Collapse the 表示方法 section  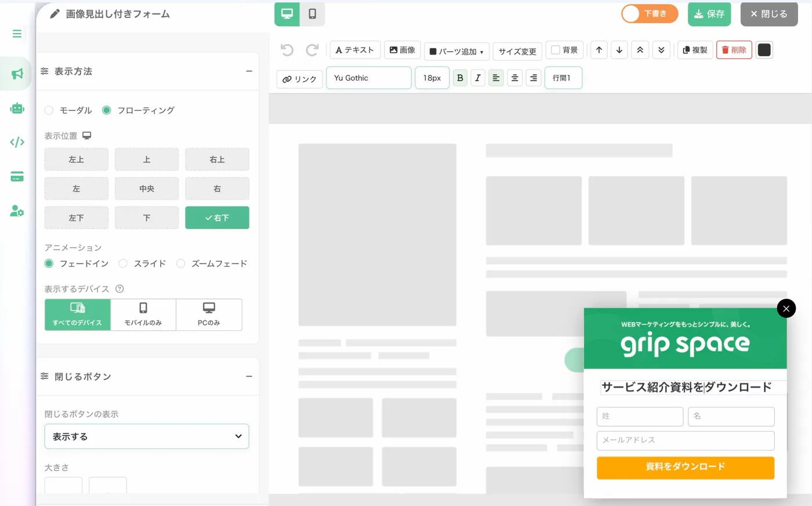point(249,71)
